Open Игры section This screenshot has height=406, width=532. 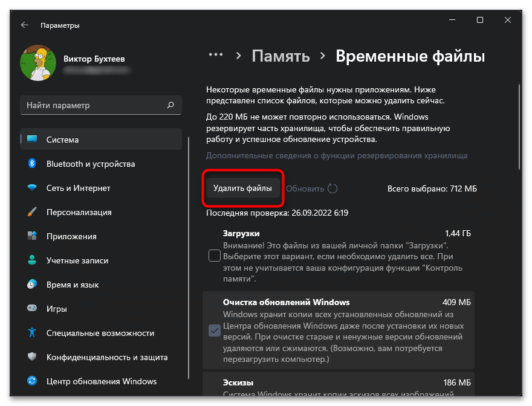click(101, 309)
